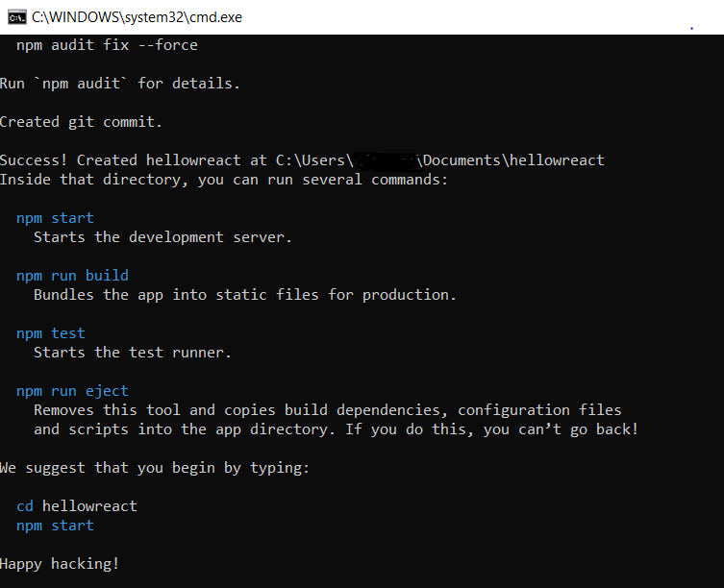Click the 'Happy hacking!' text
Screen dimensions: 724x588
[x=60, y=564]
